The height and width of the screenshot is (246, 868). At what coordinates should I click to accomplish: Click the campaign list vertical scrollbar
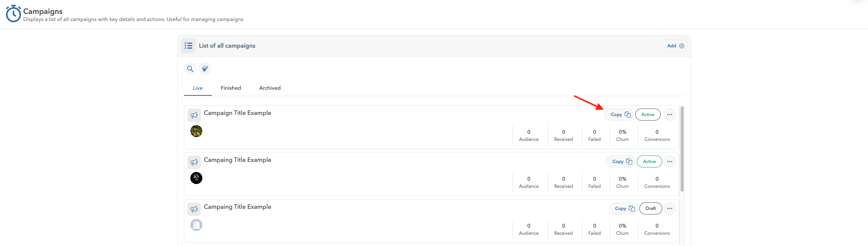click(682, 149)
